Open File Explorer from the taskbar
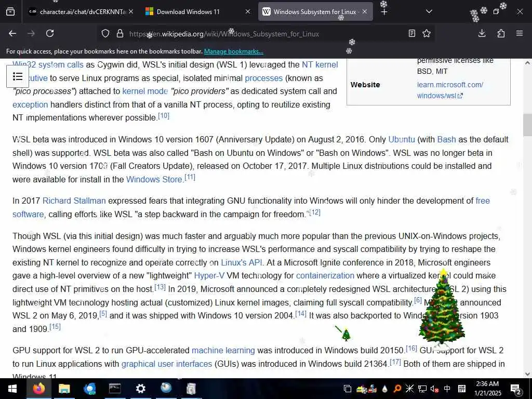The height and width of the screenshot is (399, 532). [x=64, y=389]
